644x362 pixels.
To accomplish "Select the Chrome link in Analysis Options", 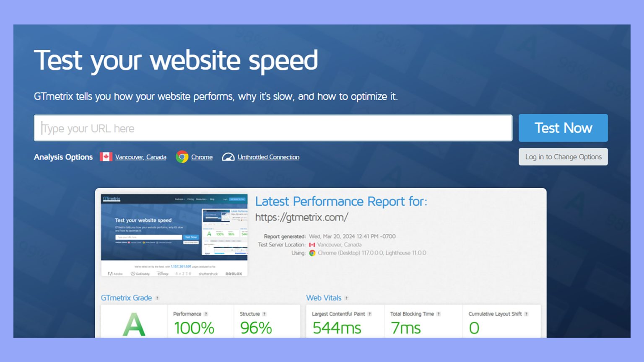I will [x=202, y=157].
